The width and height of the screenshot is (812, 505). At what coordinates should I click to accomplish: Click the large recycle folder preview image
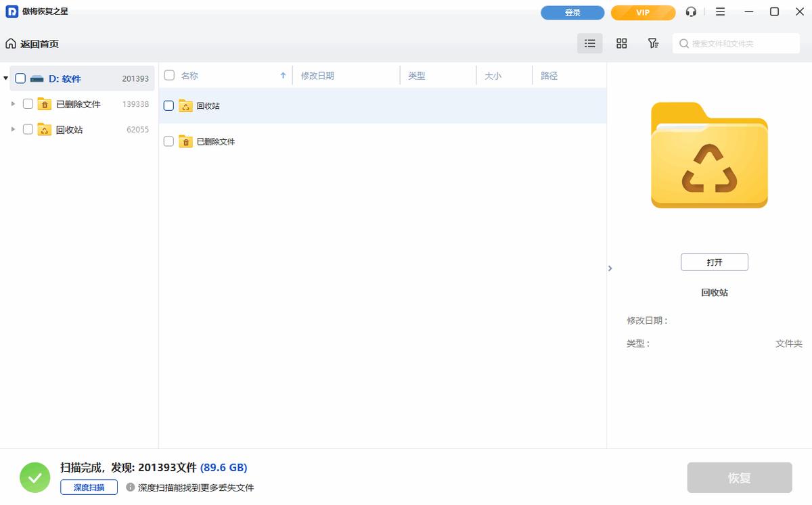(709, 155)
